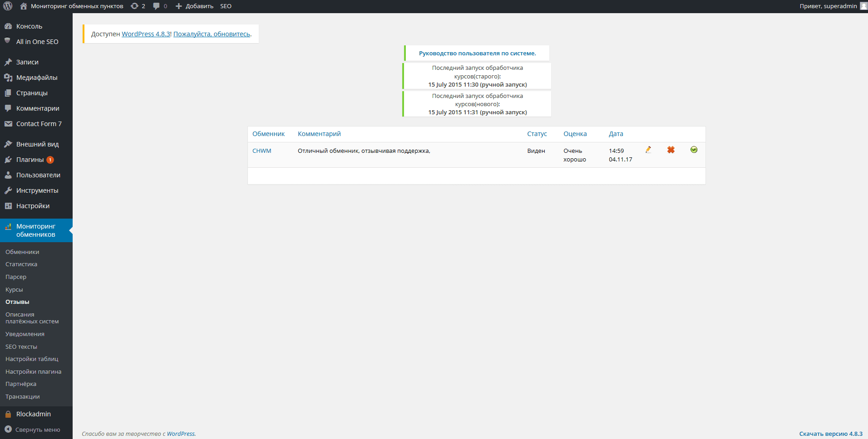Viewport: 868px width, 439px height.
Task: Click CHWM exchanger link
Action: (261, 151)
